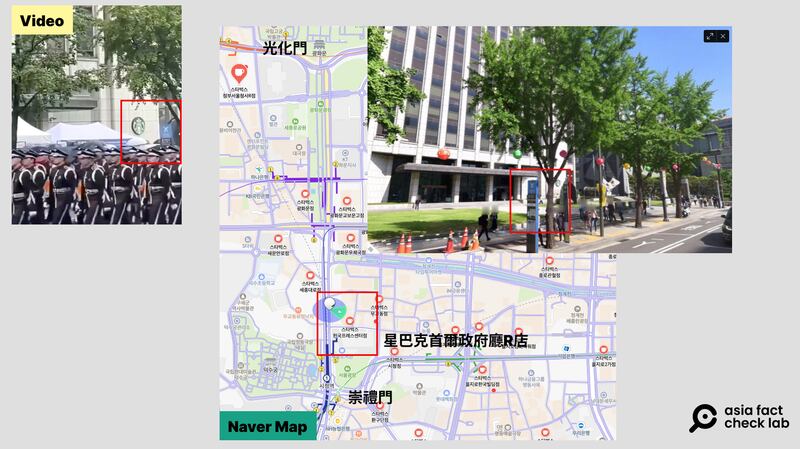Click the 세종로공원 green park icon
Screen dimensions: 800x449
point(295,122)
